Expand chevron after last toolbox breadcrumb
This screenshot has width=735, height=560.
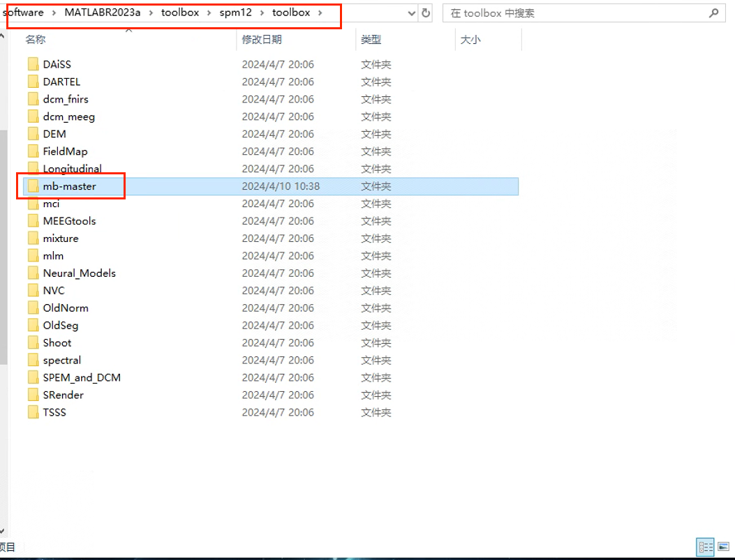[320, 13]
